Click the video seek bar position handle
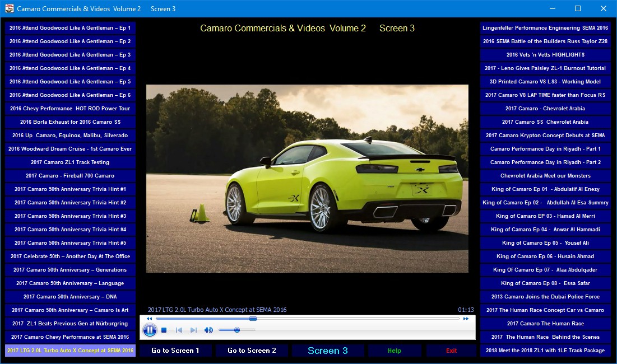 click(253, 319)
